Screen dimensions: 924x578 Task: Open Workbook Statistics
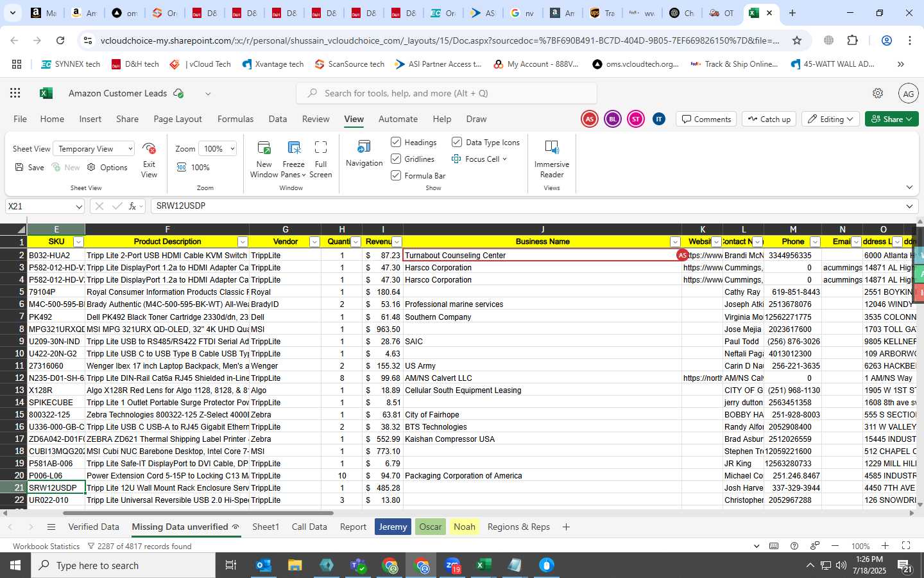pos(46,547)
